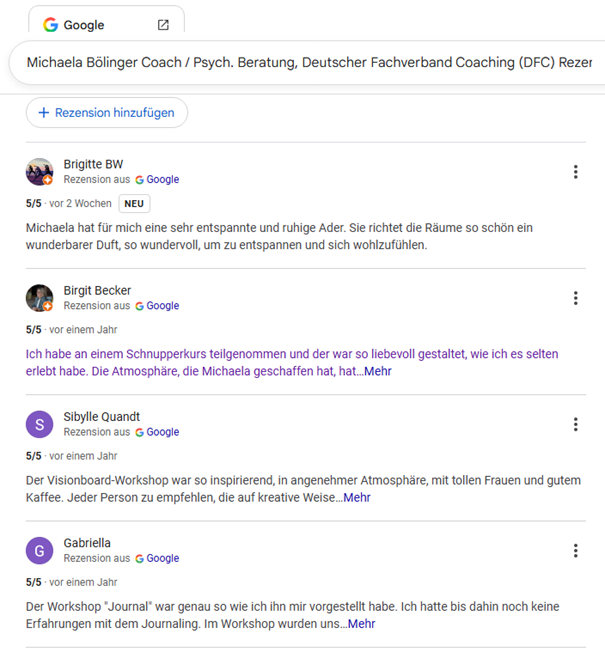Click Brigitte BW's profile picture

tap(39, 172)
